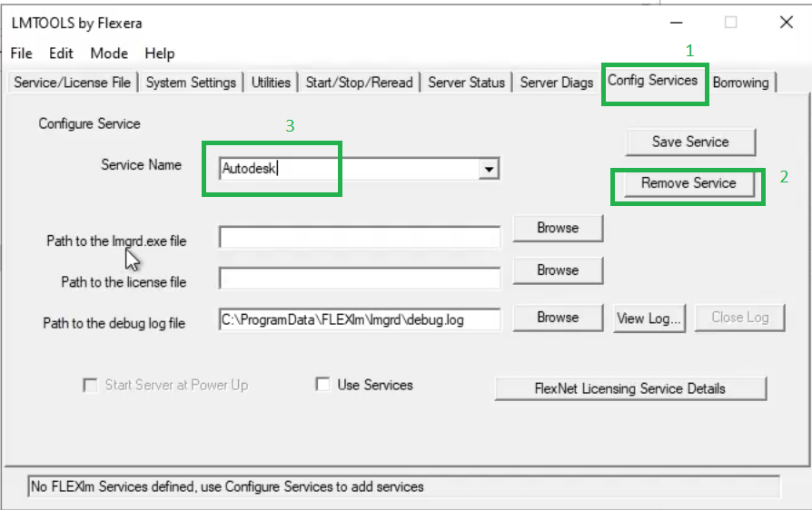Select the Start/Stop/Reread tab
The width and height of the screenshot is (812, 510).
pyautogui.click(x=359, y=83)
